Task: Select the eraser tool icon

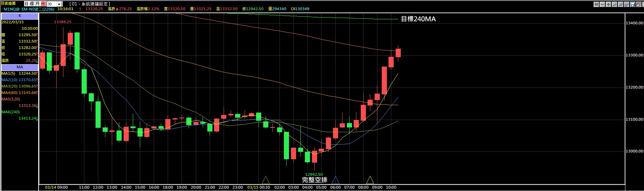Action: coord(627,4)
